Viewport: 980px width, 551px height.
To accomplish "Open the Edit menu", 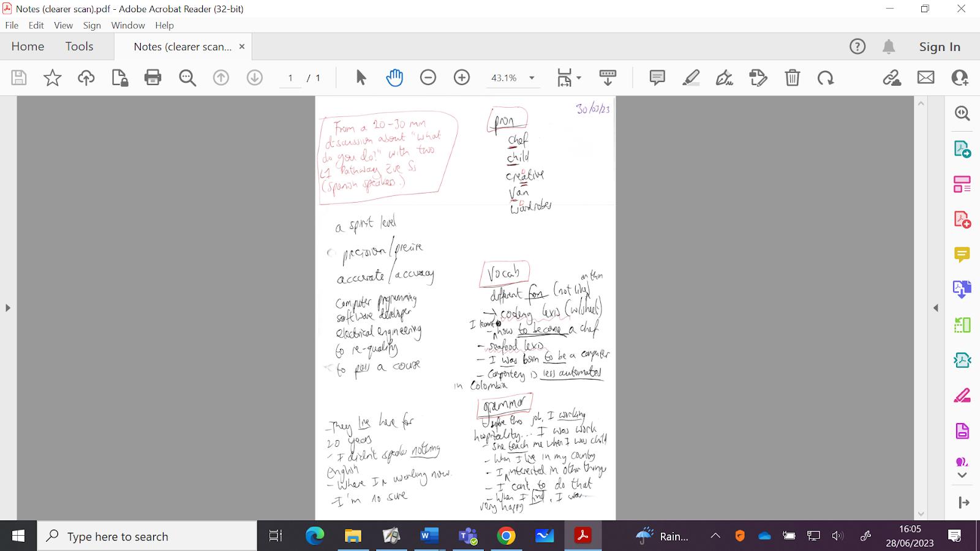I will pyautogui.click(x=36, y=25).
